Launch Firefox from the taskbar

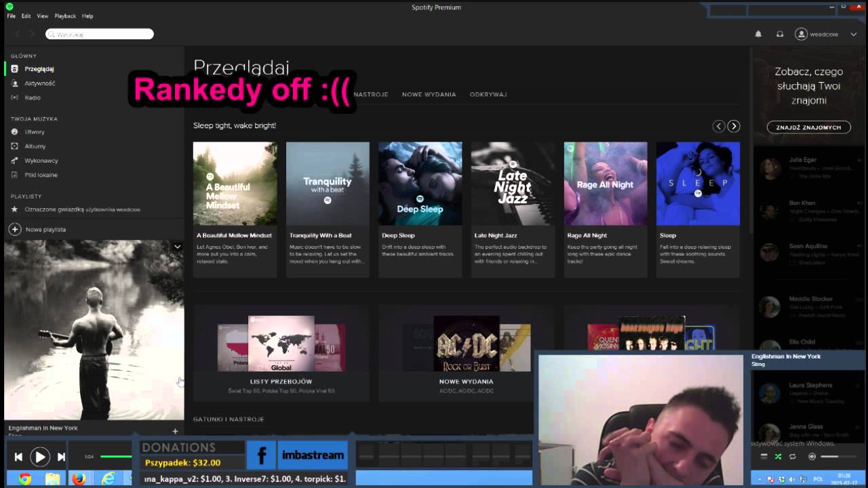click(79, 479)
